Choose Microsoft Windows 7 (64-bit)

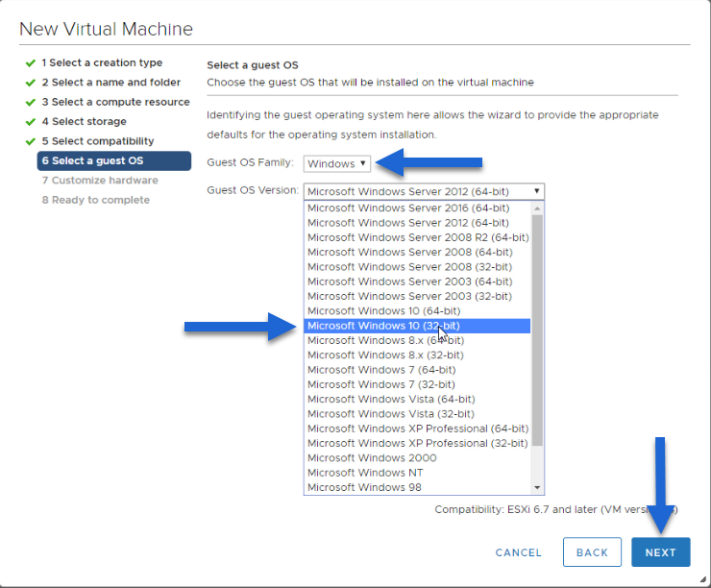[417, 370]
